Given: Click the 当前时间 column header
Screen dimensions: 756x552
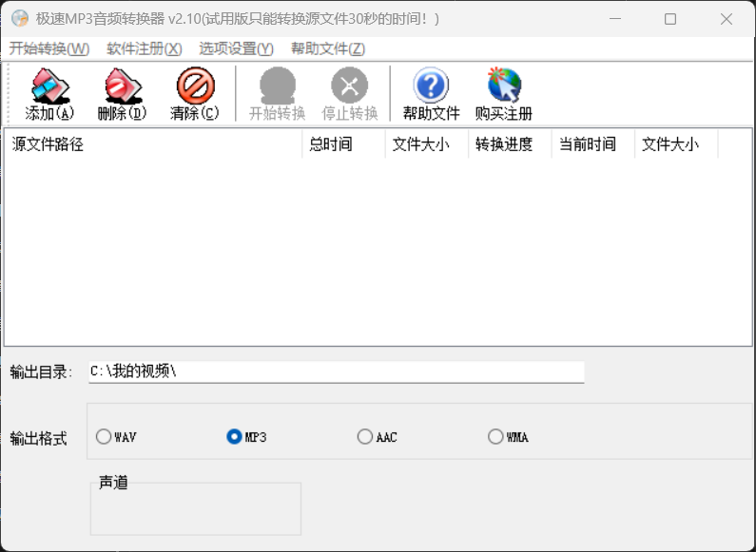Looking at the screenshot, I should 593,144.
